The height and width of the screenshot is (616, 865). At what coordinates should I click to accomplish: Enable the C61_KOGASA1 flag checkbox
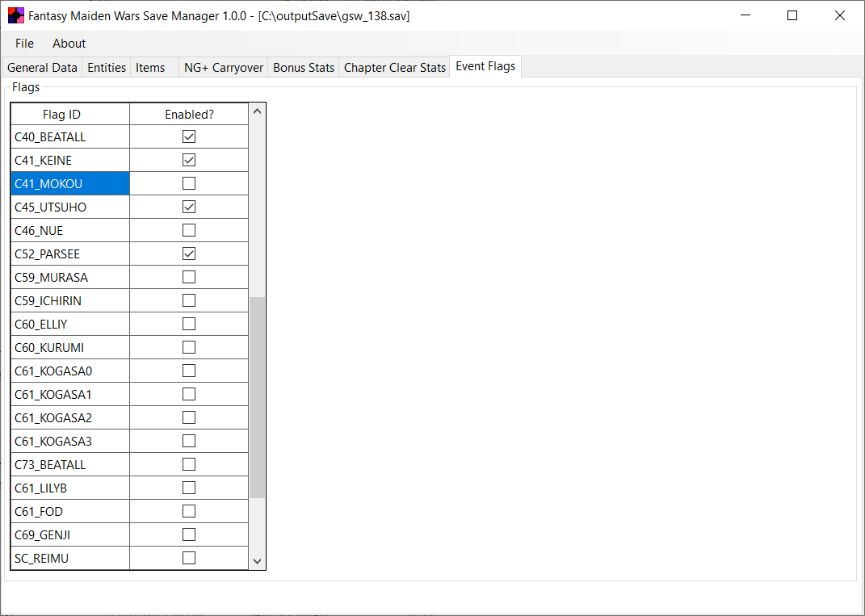189,394
